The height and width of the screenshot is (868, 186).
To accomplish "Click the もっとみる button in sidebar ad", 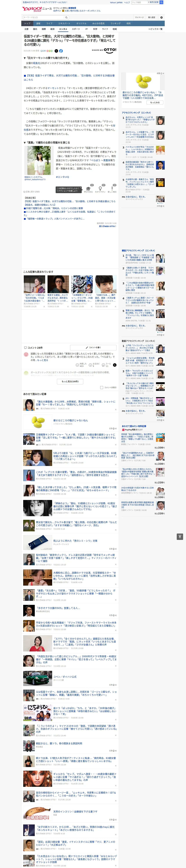I will click(x=155, y=102).
